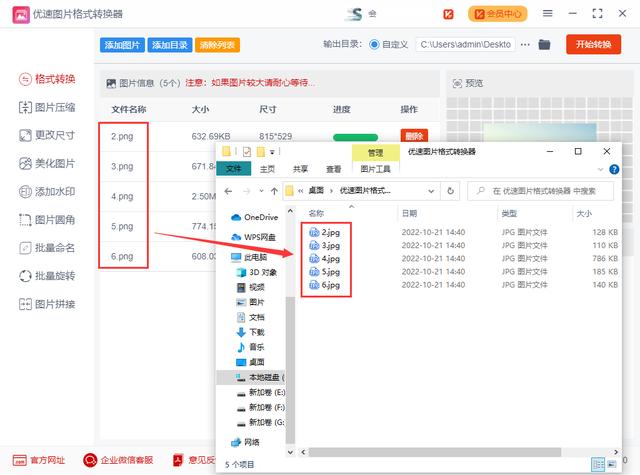Select 2.png in the image list
640x475 pixels.
tap(122, 136)
